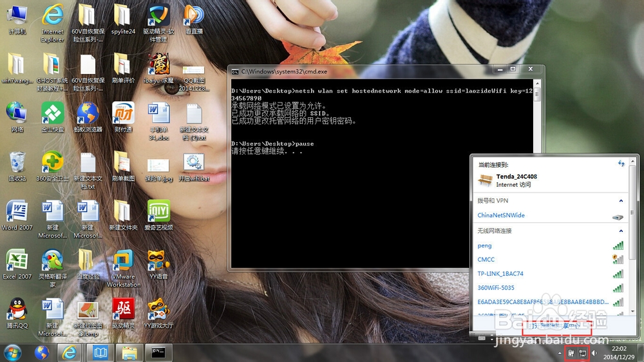Select the GHOST系统封装教程 folder icon

[x=53, y=73]
